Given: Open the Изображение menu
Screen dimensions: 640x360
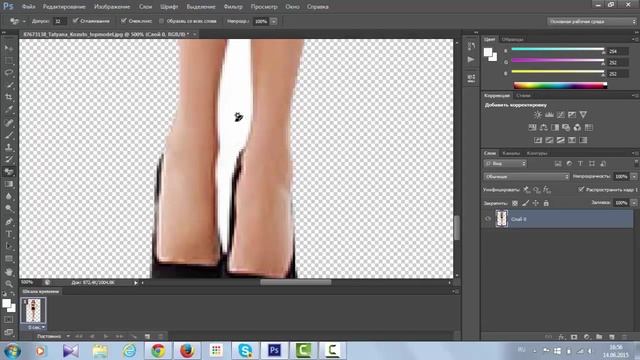Looking at the screenshot, I should click(x=112, y=7).
